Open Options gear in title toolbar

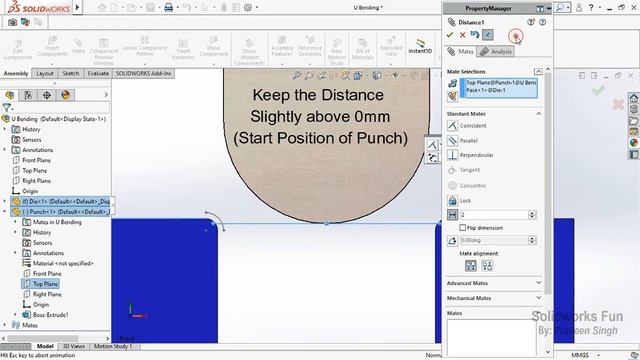coord(248,7)
